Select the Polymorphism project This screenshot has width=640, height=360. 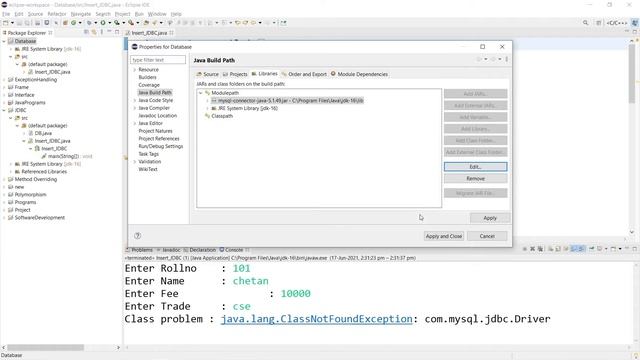click(30, 195)
